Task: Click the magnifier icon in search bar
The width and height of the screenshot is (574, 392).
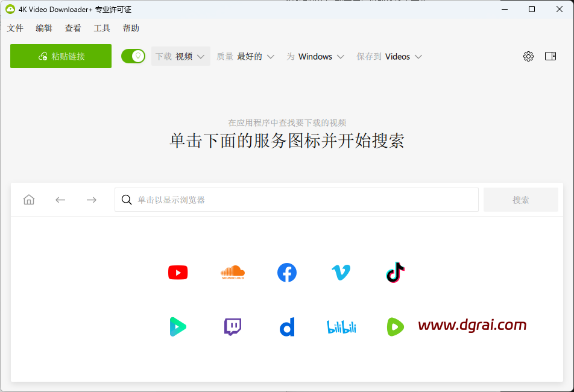Action: pyautogui.click(x=127, y=200)
